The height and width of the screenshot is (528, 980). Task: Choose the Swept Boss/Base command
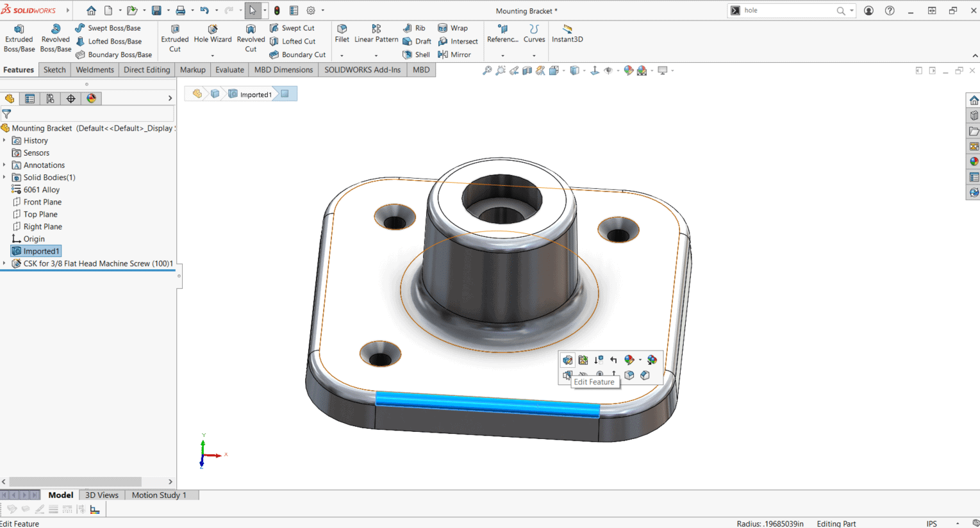(108, 28)
